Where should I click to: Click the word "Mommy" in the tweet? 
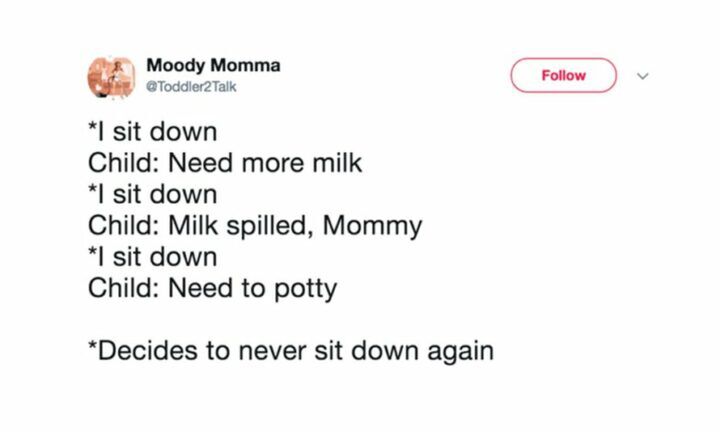pyautogui.click(x=372, y=226)
